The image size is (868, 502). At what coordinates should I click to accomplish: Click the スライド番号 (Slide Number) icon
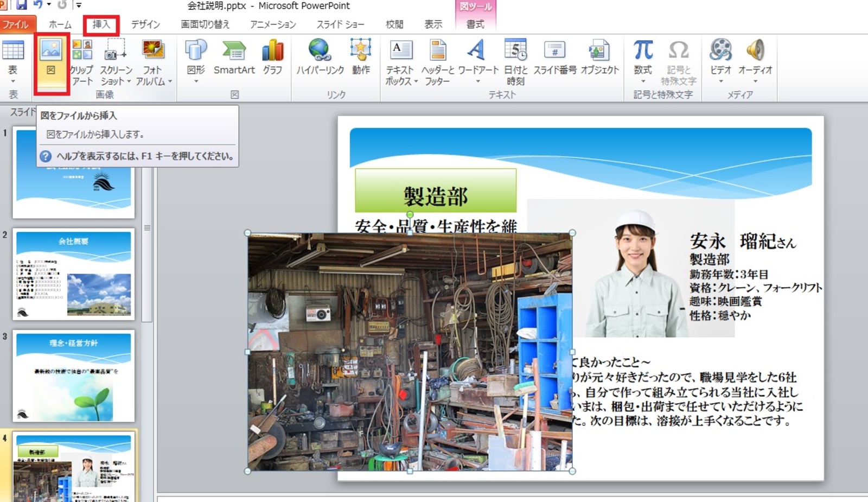(554, 58)
